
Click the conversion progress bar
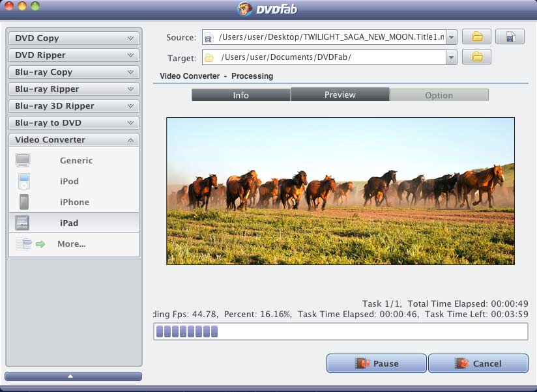(341, 331)
